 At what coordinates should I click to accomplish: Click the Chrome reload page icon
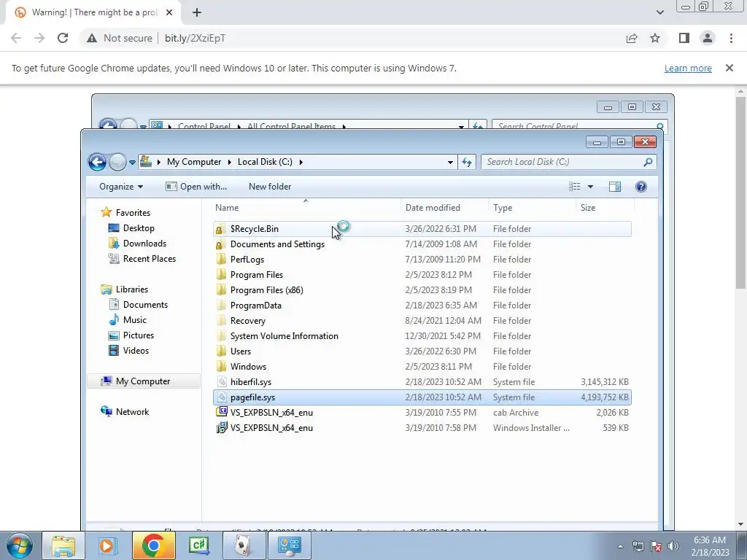63,38
